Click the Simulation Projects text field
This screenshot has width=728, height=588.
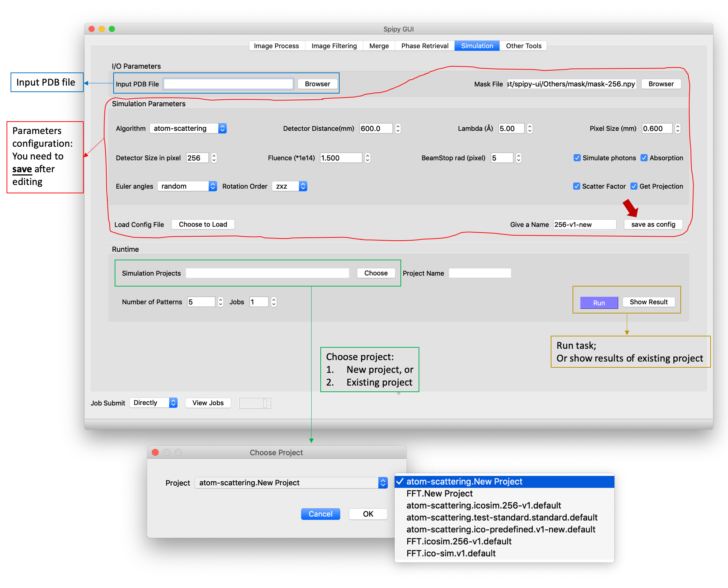[x=268, y=273]
